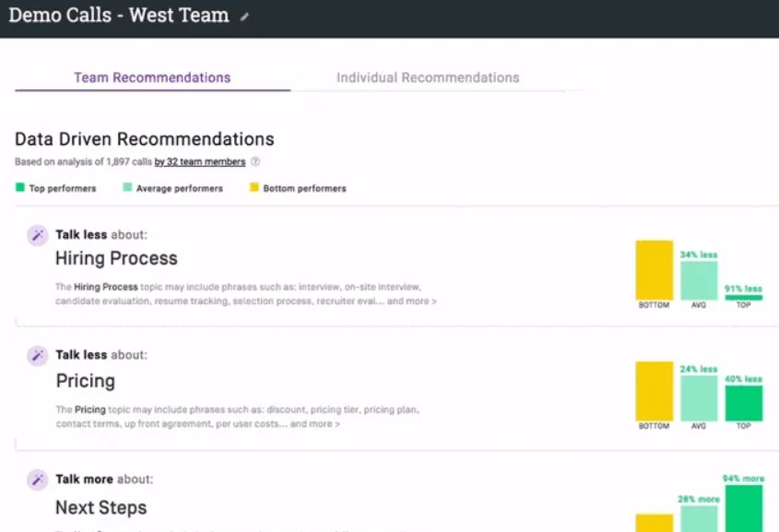The width and height of the screenshot is (779, 532).
Task: Expand Hiring Process phrases with and more
Action: (x=412, y=301)
